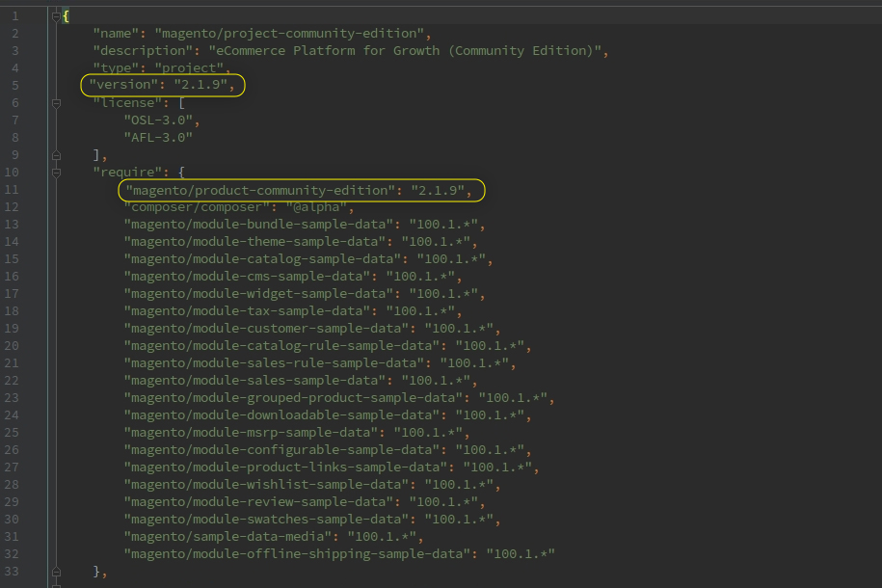Click "magento/module-sales-sample-data" key

(x=254, y=381)
